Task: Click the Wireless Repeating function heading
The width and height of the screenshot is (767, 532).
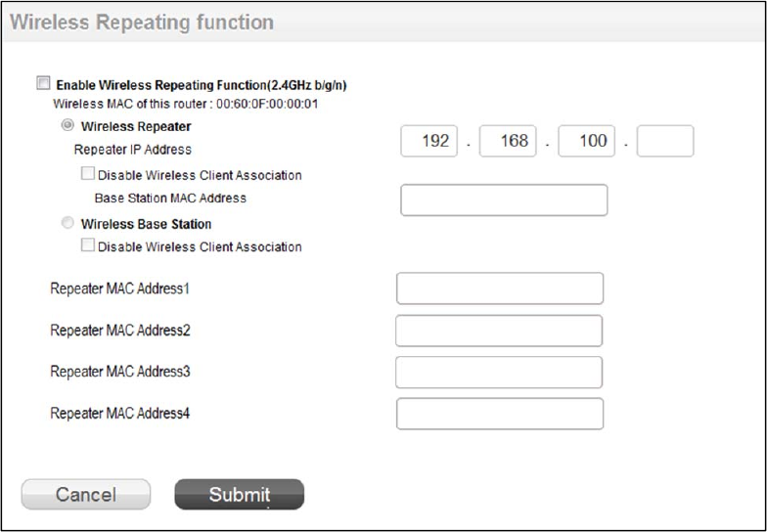Action: coord(142,22)
